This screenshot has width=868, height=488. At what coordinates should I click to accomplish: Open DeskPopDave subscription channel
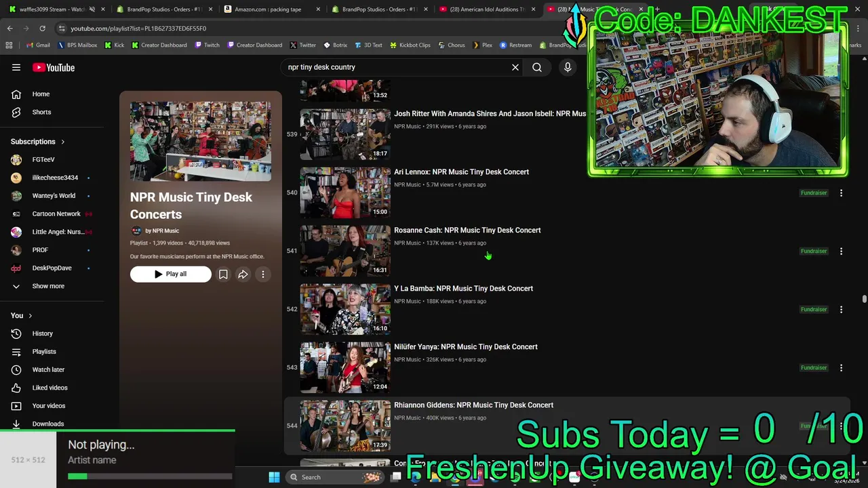point(52,268)
